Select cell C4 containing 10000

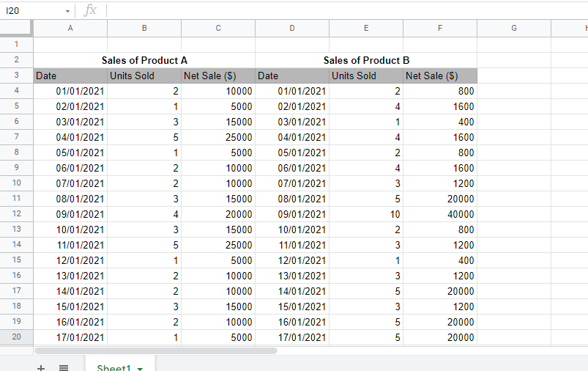[218, 91]
